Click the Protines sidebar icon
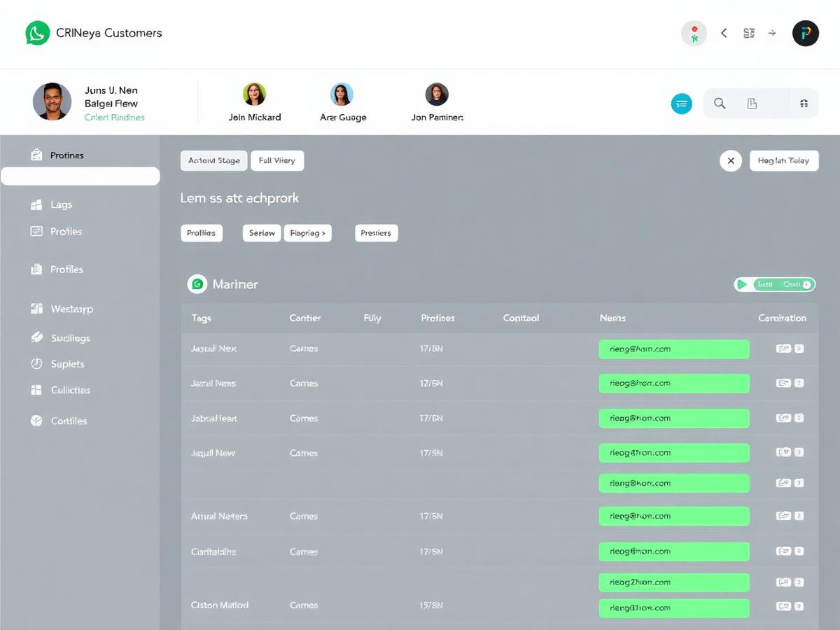The width and height of the screenshot is (840, 630). click(x=36, y=155)
